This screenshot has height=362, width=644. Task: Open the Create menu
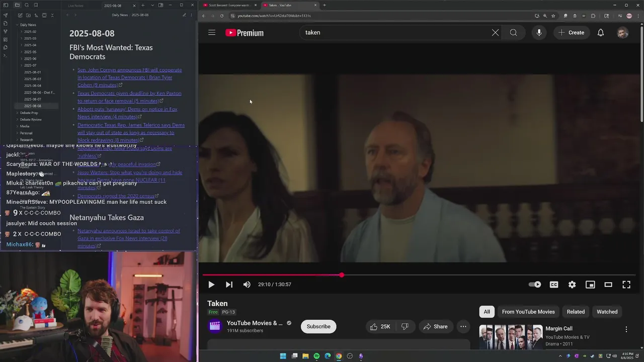pyautogui.click(x=572, y=33)
